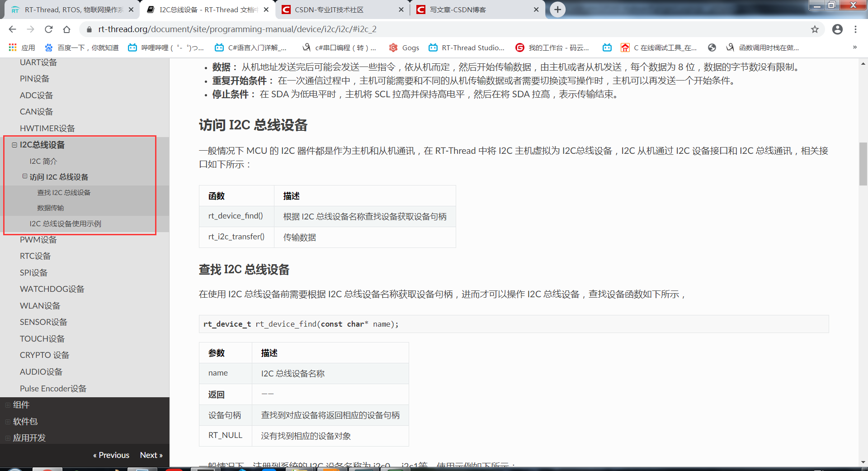Open the Chrome three-dot menu
868x471 pixels.
pos(855,29)
